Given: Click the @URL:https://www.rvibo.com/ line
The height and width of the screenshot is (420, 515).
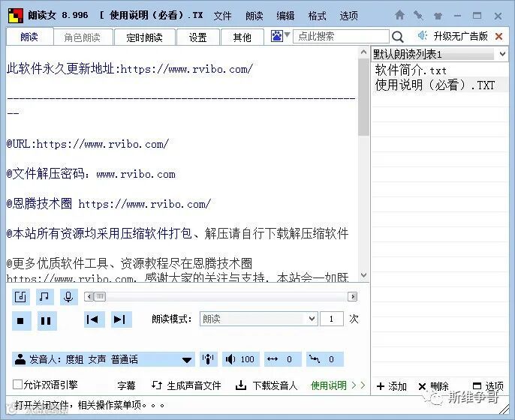Looking at the screenshot, I should tap(88, 144).
